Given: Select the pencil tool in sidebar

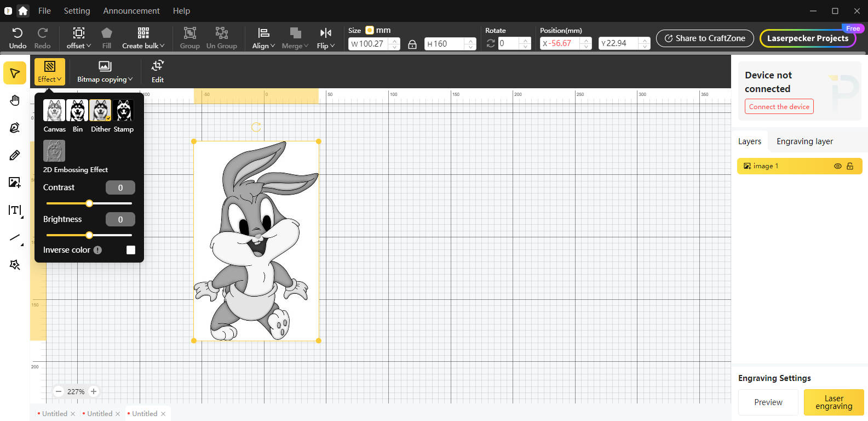Looking at the screenshot, I should click(x=15, y=155).
